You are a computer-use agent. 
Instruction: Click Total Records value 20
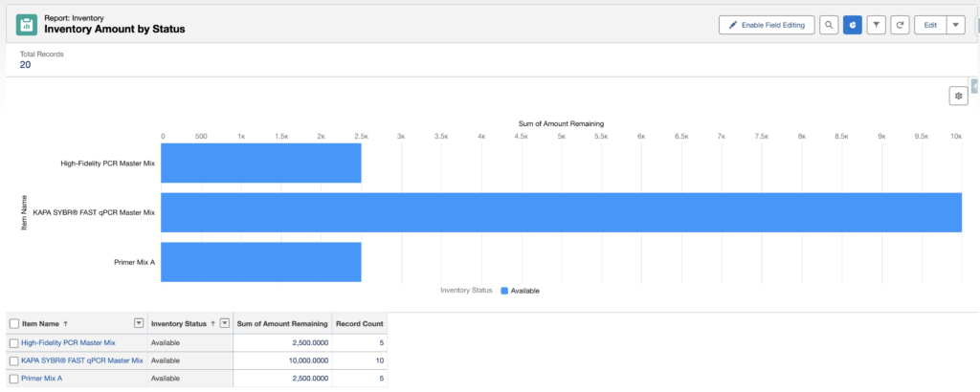click(x=26, y=64)
